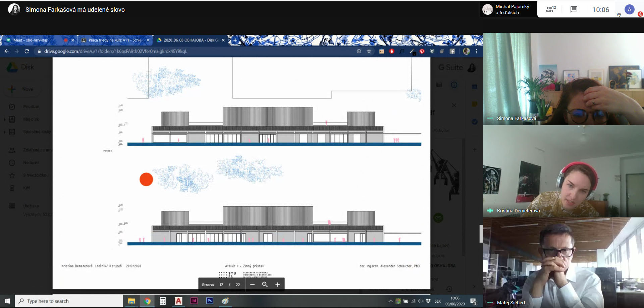Image resolution: width=644 pixels, height=308 pixels.
Task: Open File Explorer from the taskbar
Action: click(x=131, y=301)
